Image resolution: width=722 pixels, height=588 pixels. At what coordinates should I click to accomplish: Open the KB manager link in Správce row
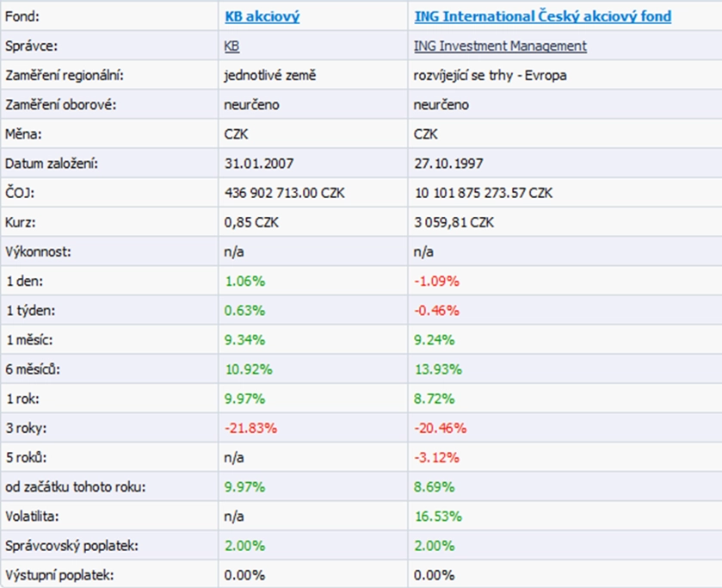coord(231,46)
